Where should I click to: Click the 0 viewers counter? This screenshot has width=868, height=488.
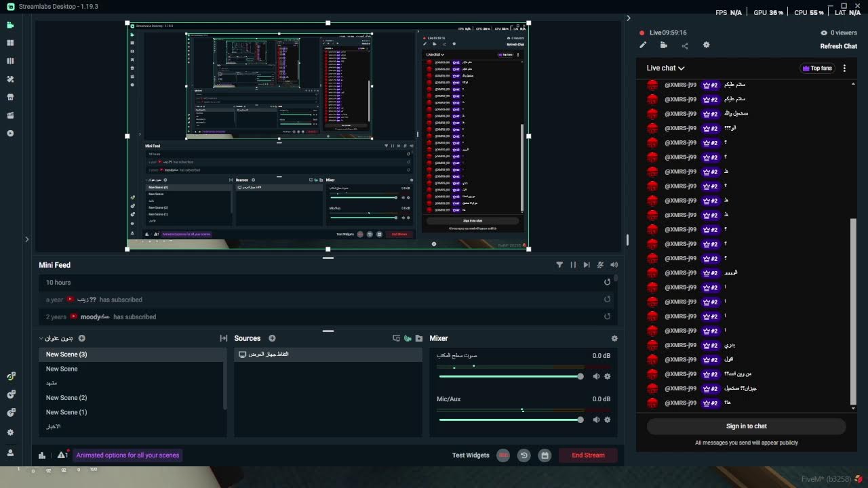[839, 33]
